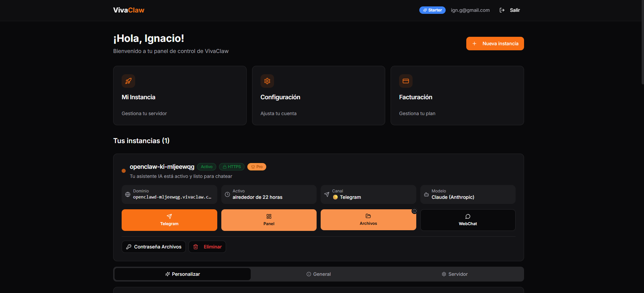Screen dimensions: 644x293
Task: Click the domain openclawd-mljeewqg.vivaclaw.c…
Action: point(172,197)
